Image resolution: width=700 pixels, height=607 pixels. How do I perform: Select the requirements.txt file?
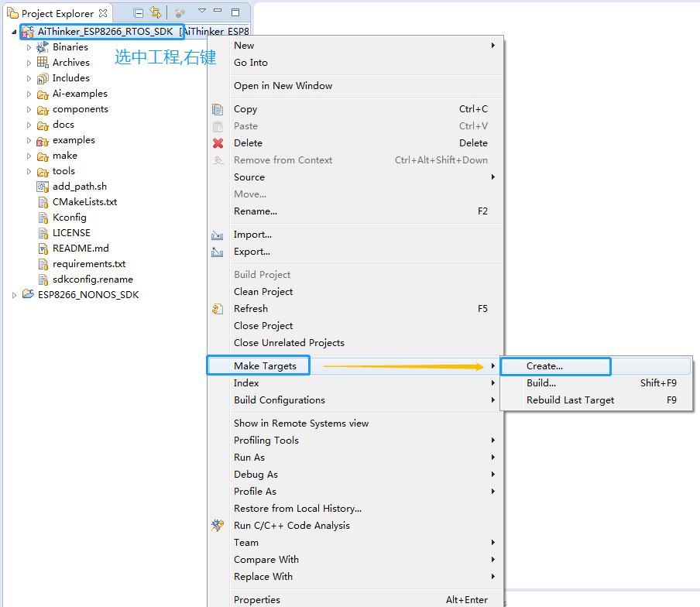click(x=89, y=264)
